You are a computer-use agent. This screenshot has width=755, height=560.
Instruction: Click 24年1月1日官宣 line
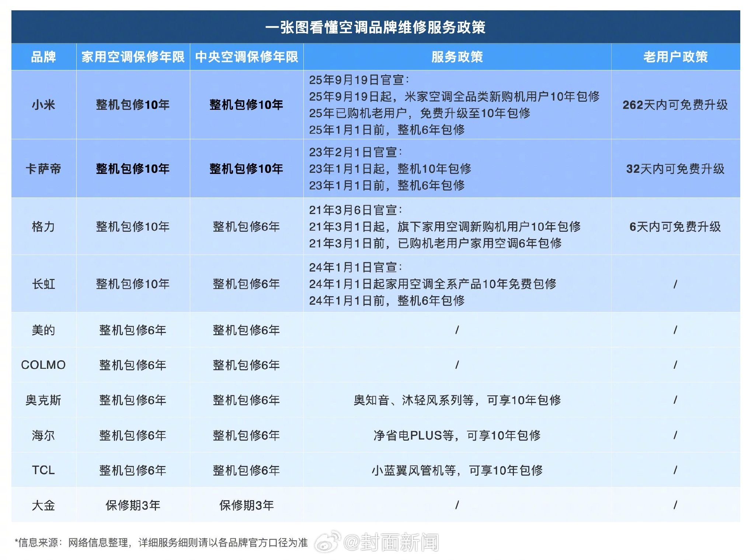pyautogui.click(x=355, y=267)
